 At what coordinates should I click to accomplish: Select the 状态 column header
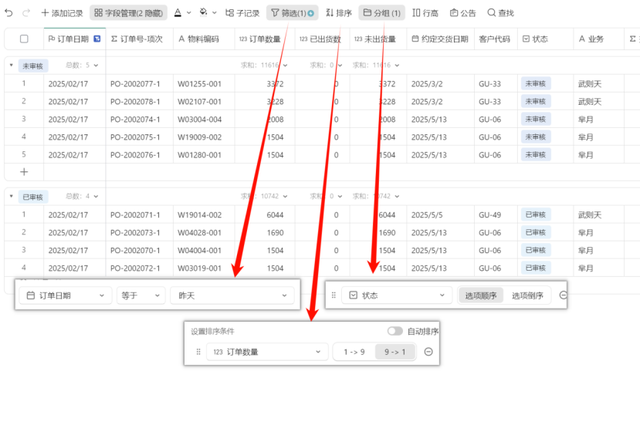point(545,39)
